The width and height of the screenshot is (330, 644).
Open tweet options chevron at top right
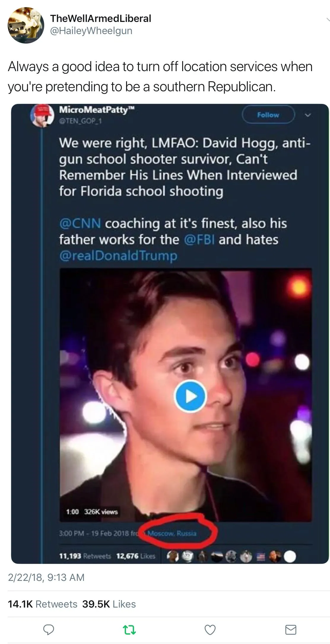coord(327,20)
